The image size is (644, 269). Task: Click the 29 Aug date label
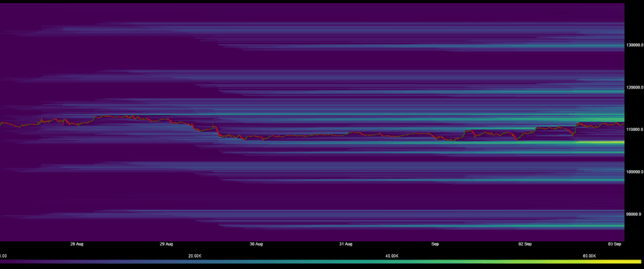pyautogui.click(x=166, y=243)
